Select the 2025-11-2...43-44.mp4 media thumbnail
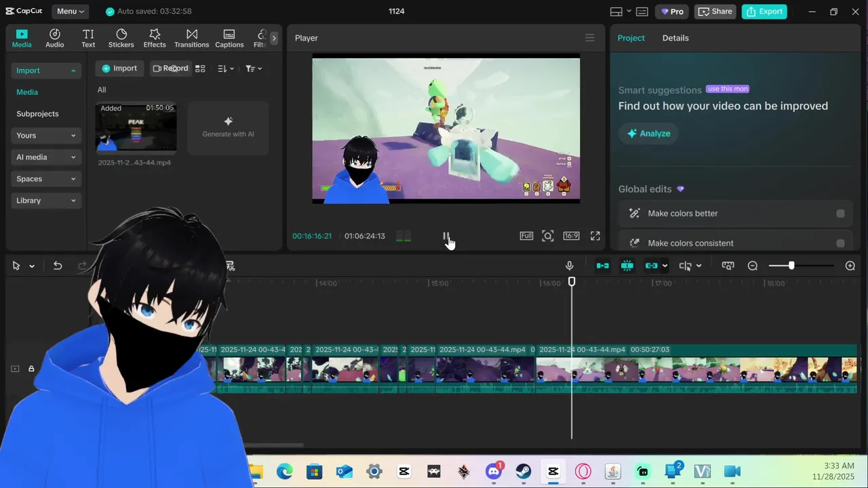Viewport: 868px width, 488px height. pyautogui.click(x=136, y=127)
